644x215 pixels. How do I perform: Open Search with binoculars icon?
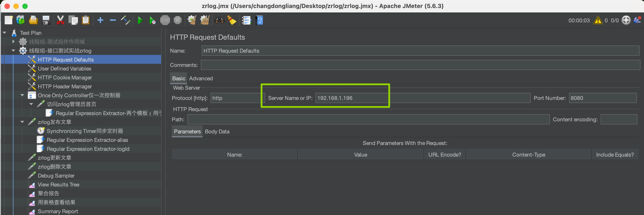pyautogui.click(x=220, y=20)
